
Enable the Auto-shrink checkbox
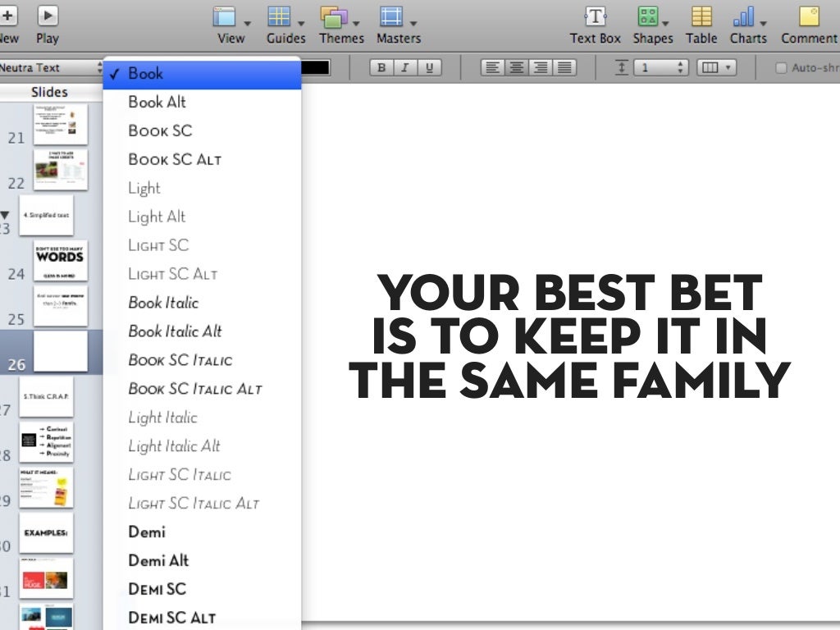pyautogui.click(x=781, y=68)
